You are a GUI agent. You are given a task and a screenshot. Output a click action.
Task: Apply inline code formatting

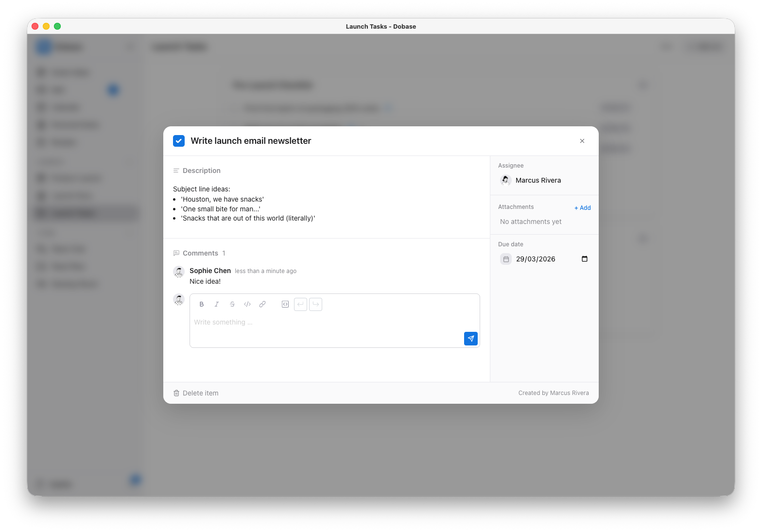click(x=247, y=304)
